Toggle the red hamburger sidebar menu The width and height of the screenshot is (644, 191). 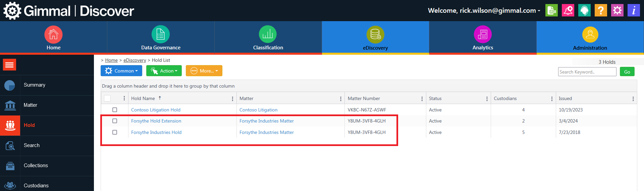9,65
